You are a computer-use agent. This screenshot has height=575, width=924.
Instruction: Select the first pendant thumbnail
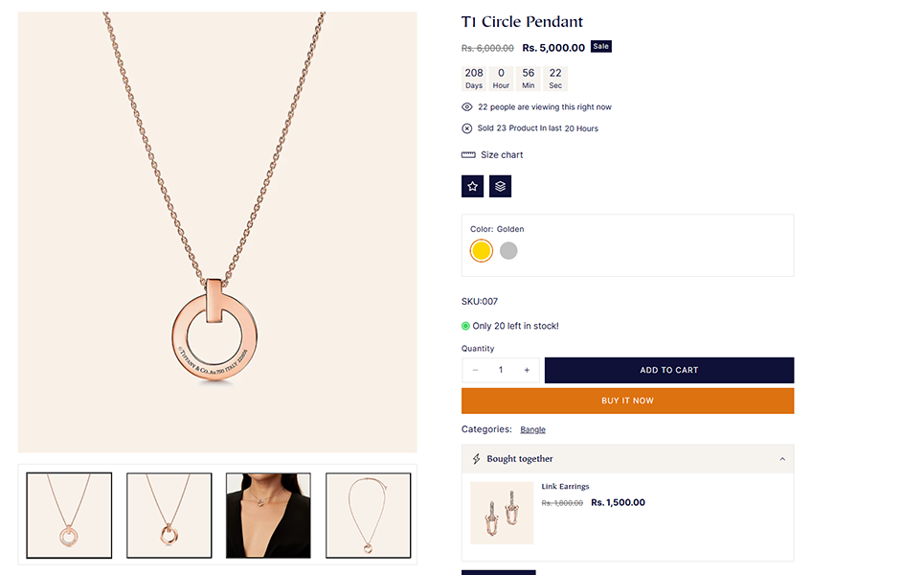[69, 516]
